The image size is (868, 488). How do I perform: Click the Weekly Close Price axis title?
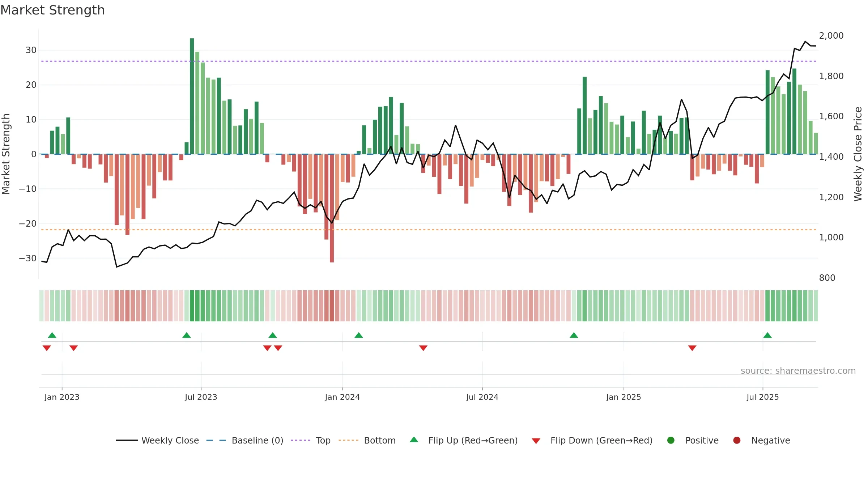[858, 154]
